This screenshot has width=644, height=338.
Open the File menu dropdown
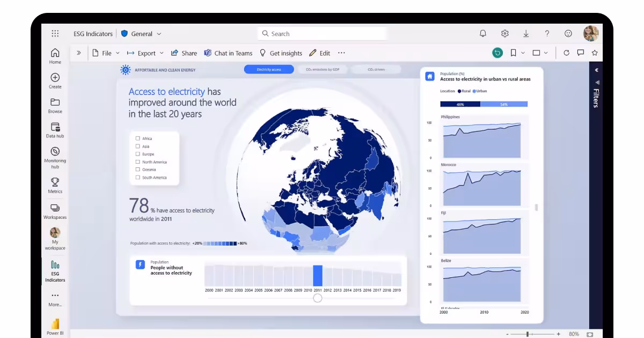pos(106,53)
